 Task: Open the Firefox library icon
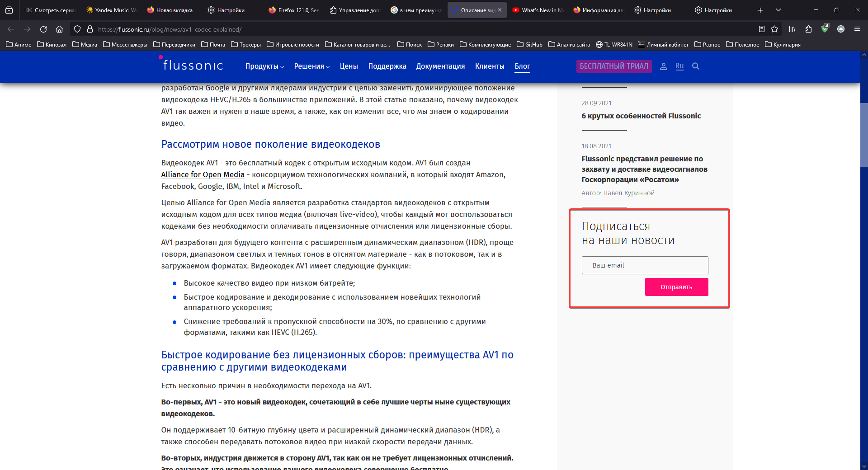tap(792, 29)
